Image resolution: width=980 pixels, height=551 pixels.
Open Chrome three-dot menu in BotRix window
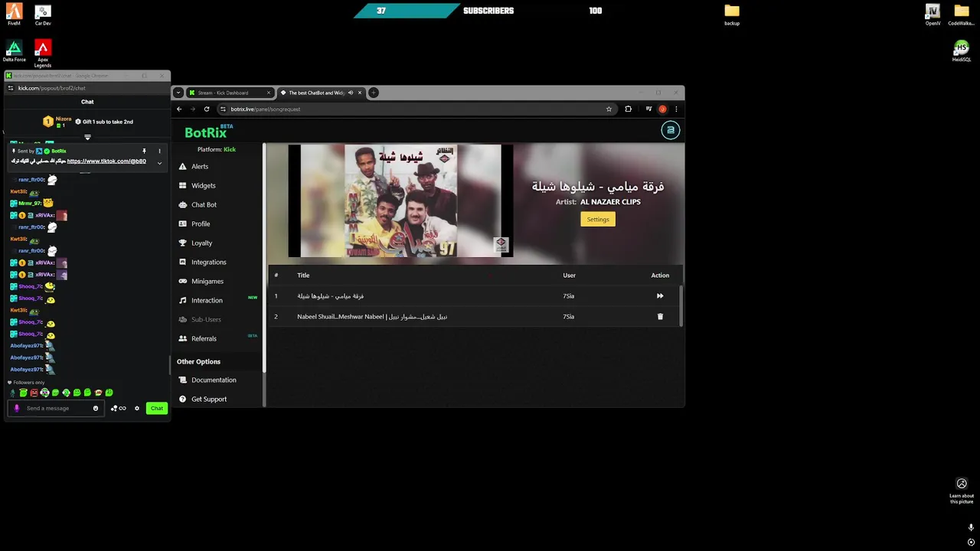(676, 109)
